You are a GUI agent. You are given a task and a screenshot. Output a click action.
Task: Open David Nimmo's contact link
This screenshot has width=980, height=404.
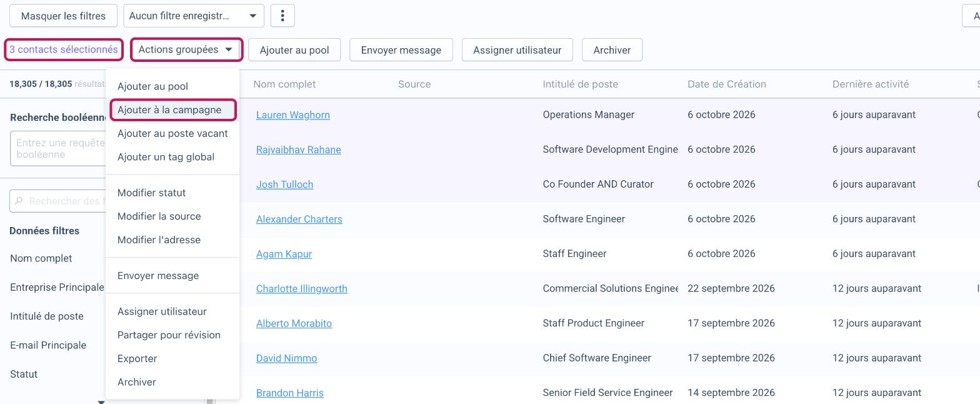tap(287, 358)
